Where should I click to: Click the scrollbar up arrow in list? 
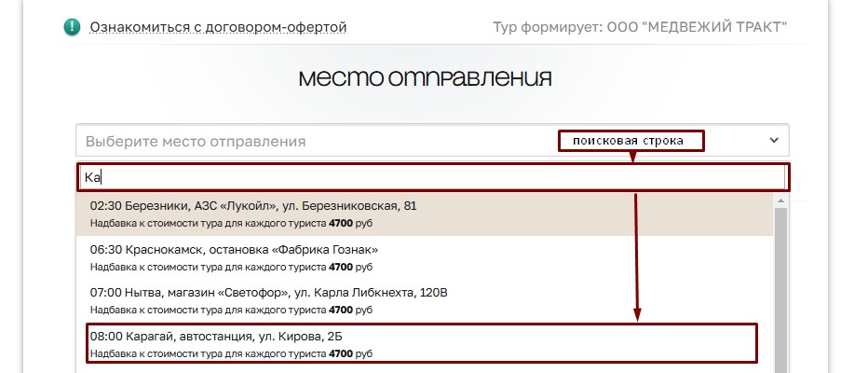pos(780,200)
